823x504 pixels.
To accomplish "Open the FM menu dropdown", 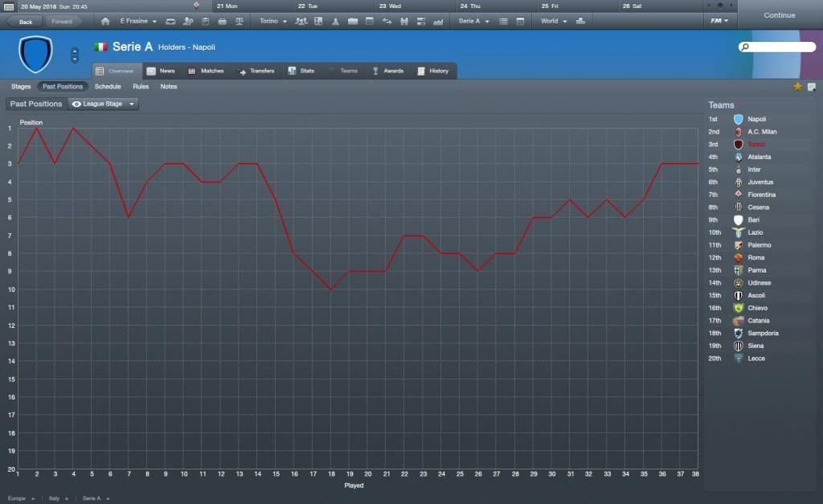I will click(719, 21).
